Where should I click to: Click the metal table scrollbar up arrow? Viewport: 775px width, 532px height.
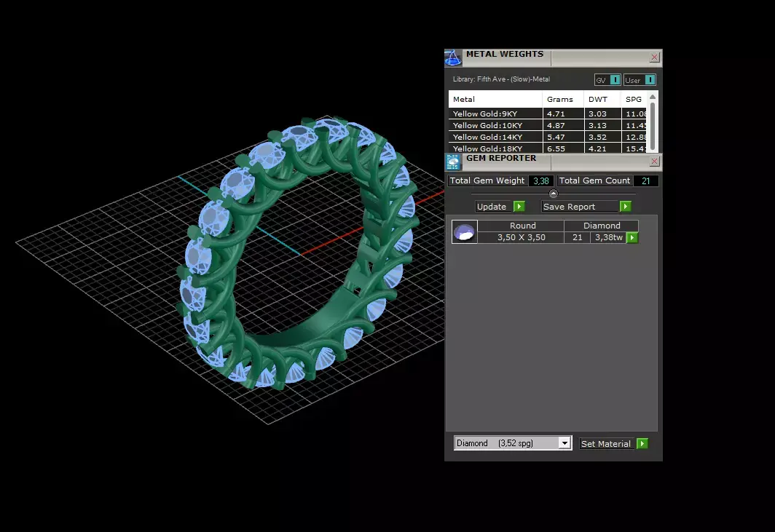[653, 96]
